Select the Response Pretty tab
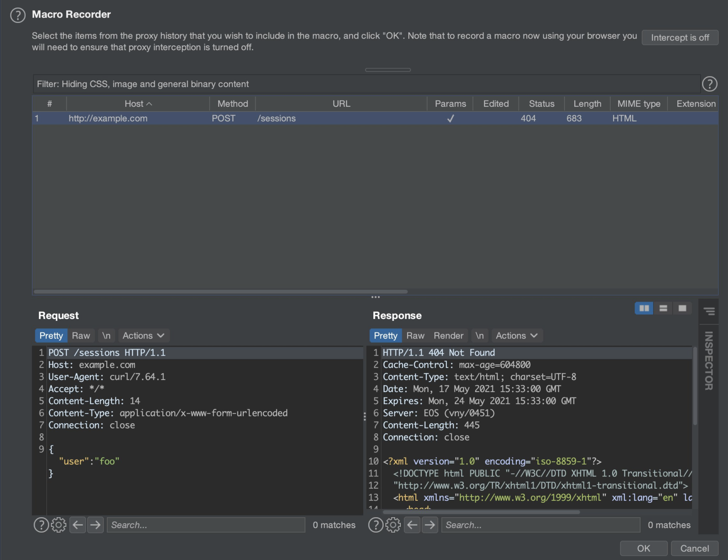Viewport: 728px width, 560px height. [385, 335]
